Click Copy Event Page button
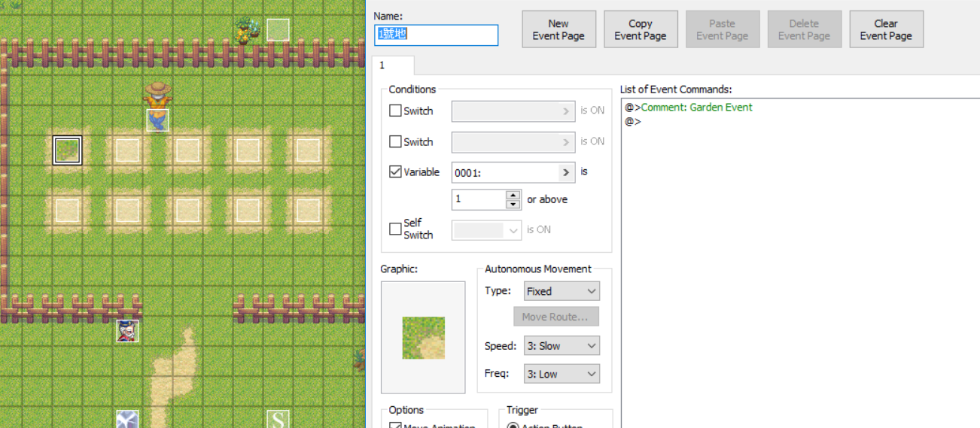 [x=641, y=29]
